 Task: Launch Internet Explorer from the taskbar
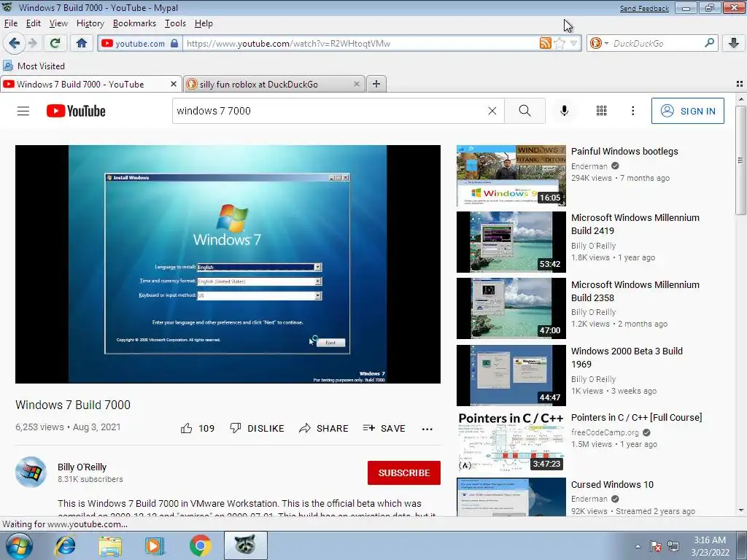(65, 545)
